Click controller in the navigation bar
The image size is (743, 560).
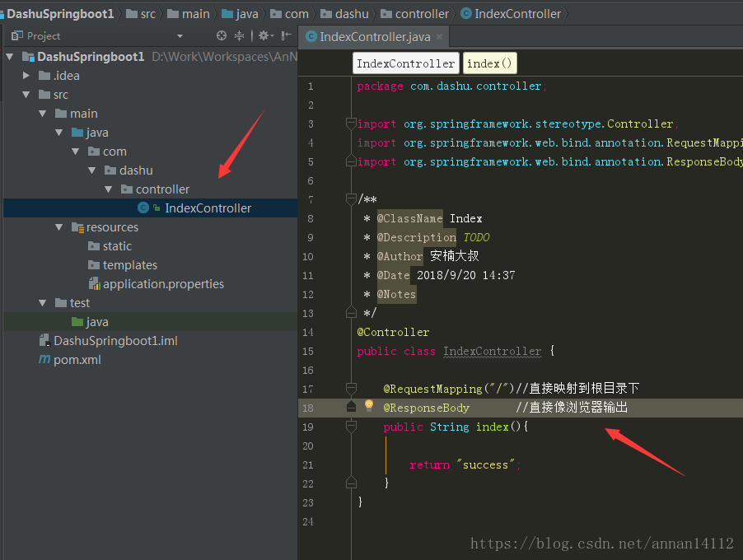pos(415,14)
